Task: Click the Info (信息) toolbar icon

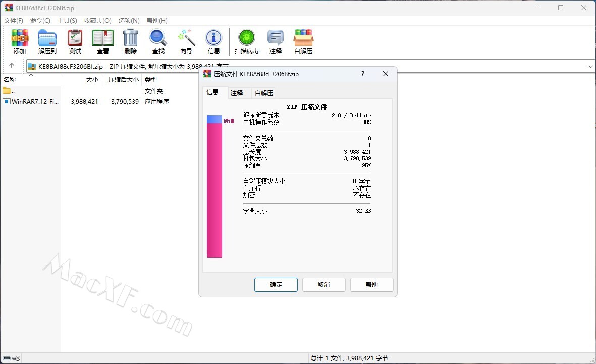Action: tap(213, 38)
